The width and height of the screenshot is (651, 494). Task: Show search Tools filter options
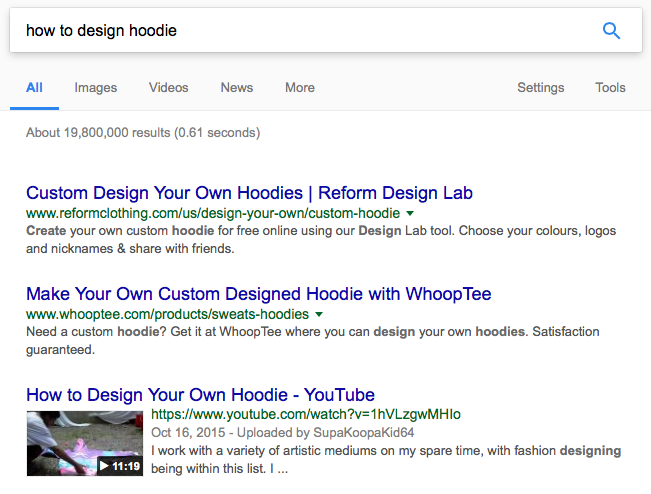(x=610, y=88)
